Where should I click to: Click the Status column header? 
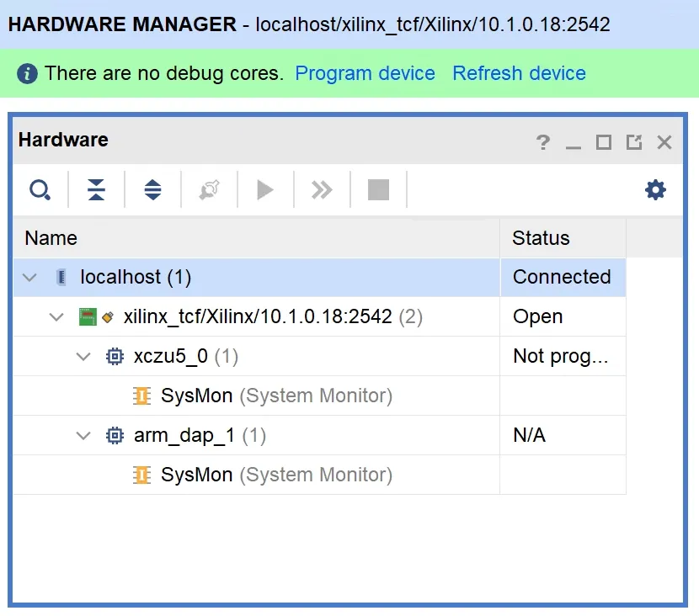coord(541,238)
